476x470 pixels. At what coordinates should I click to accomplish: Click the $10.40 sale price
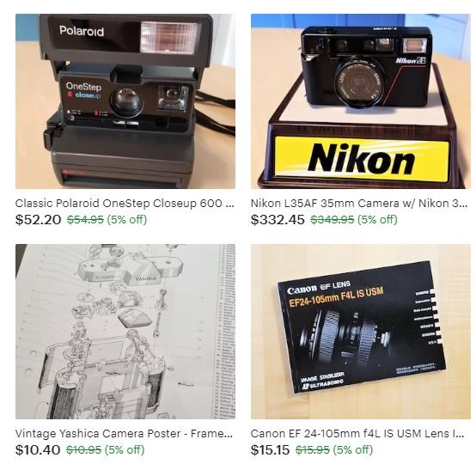tap(38, 449)
